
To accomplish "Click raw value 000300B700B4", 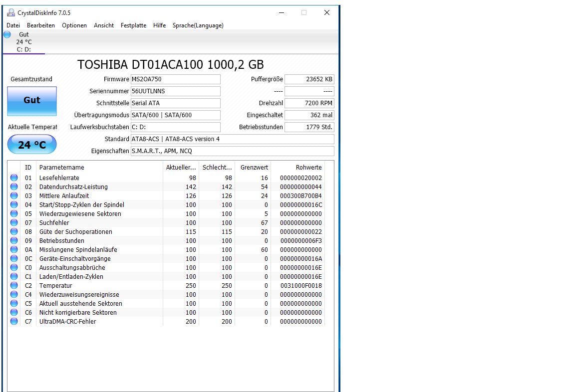I will (x=300, y=196).
